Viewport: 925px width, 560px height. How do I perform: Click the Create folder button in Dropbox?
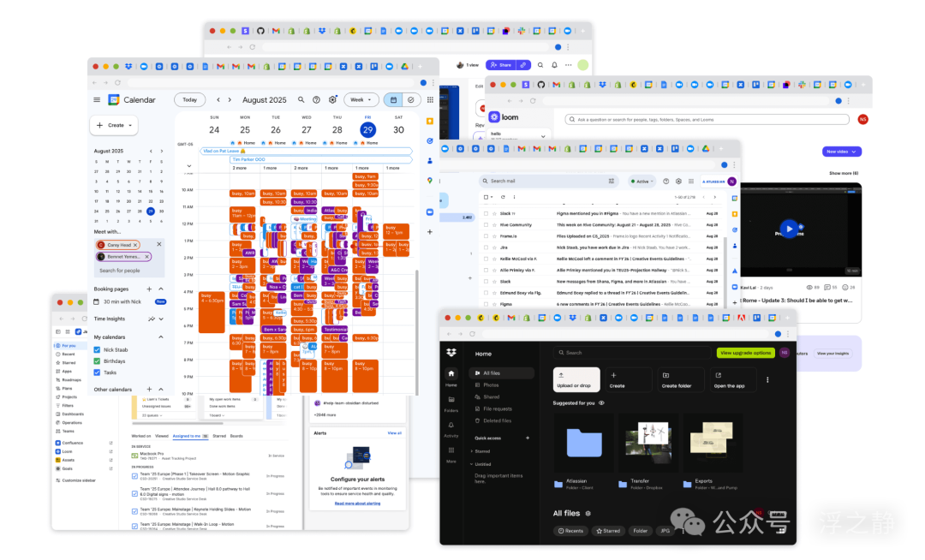pos(681,379)
